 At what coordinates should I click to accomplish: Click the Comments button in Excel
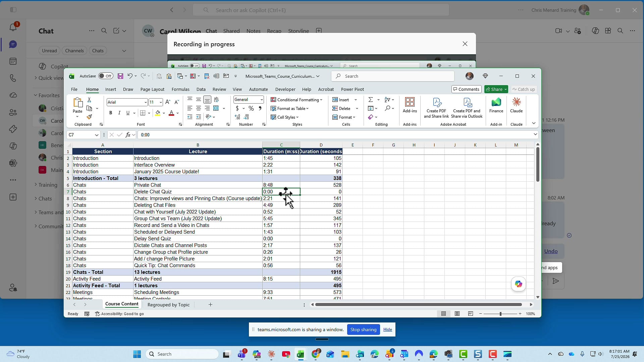coord(466,89)
